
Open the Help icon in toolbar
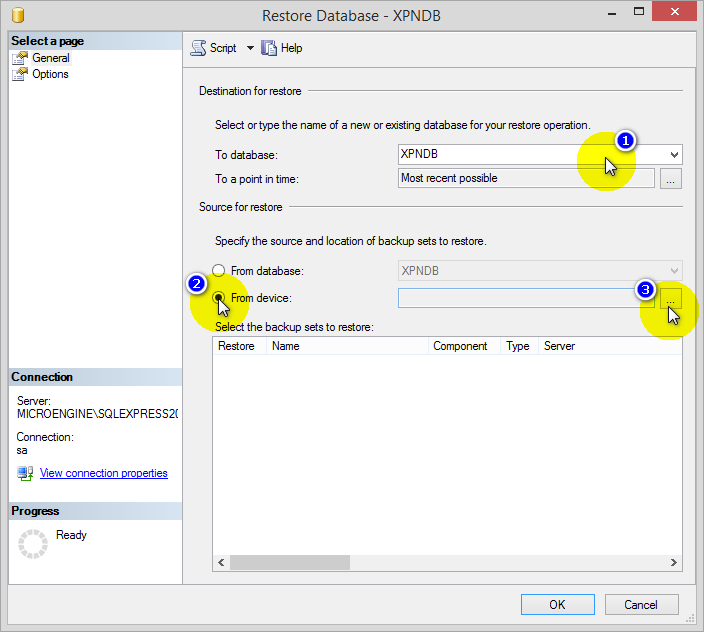(x=268, y=48)
